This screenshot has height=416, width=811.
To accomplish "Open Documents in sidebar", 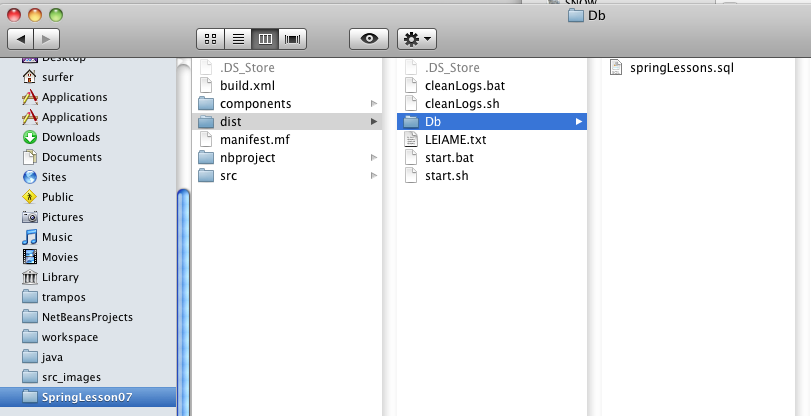I will (88, 157).
